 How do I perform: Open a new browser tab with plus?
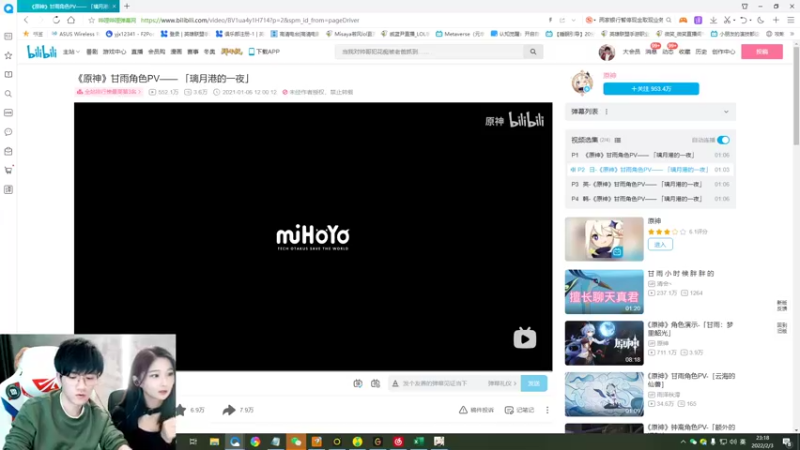click(x=127, y=6)
